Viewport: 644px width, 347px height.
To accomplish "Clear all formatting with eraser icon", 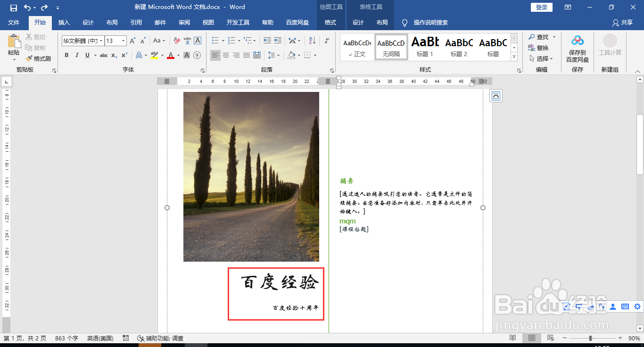I will [177, 41].
